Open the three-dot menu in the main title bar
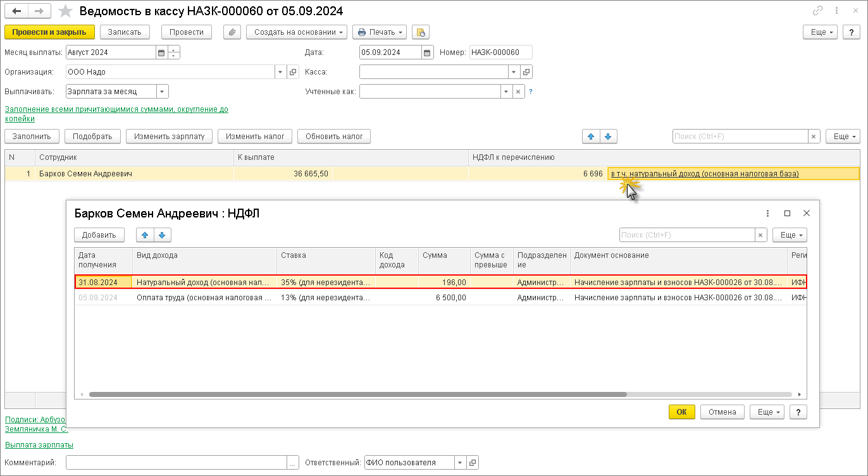The image size is (868, 476). tap(837, 11)
